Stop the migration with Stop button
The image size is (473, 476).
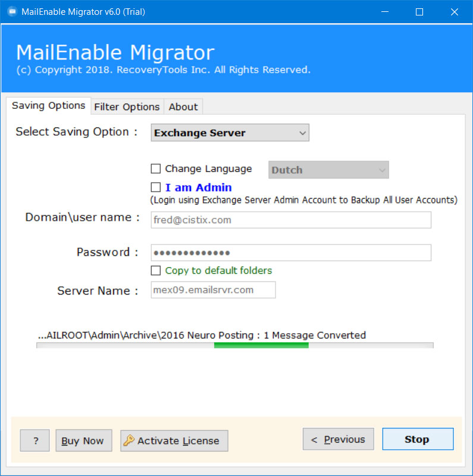pos(418,439)
